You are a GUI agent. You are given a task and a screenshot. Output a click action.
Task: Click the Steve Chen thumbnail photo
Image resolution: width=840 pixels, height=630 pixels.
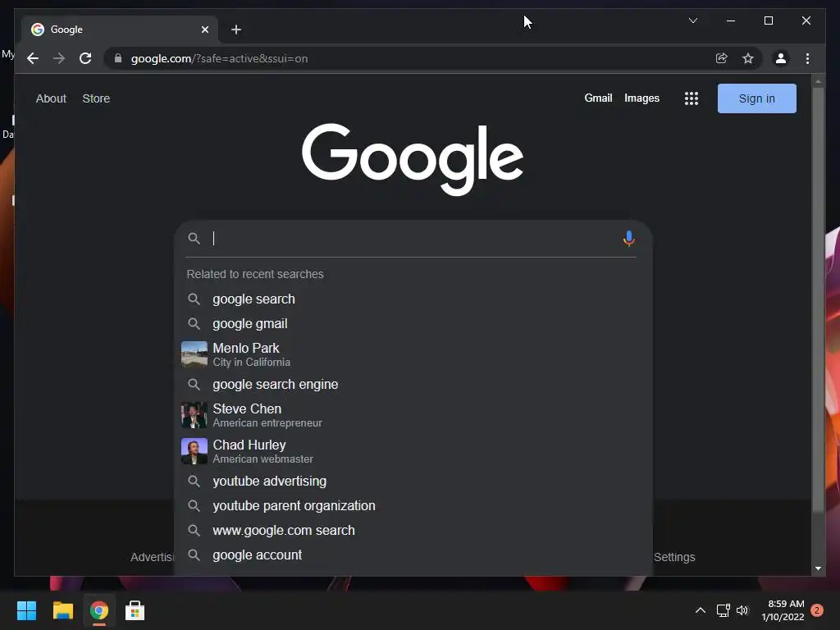point(194,415)
